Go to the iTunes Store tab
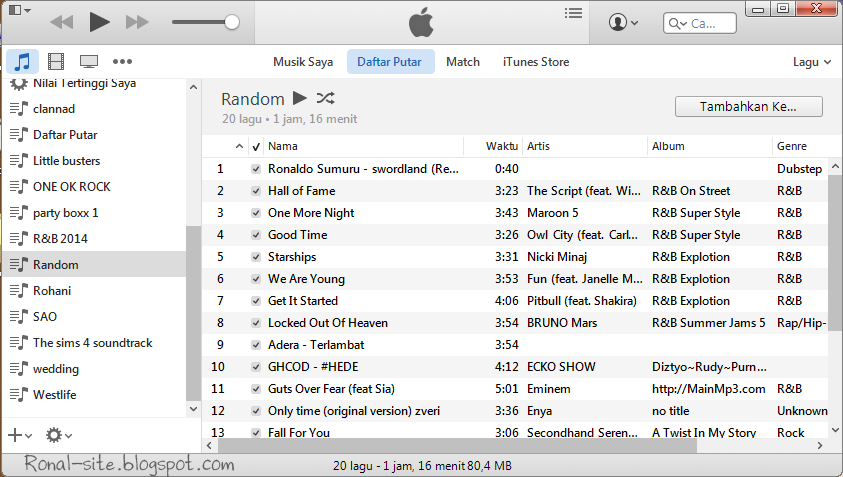The height and width of the screenshot is (477, 843). 536,62
